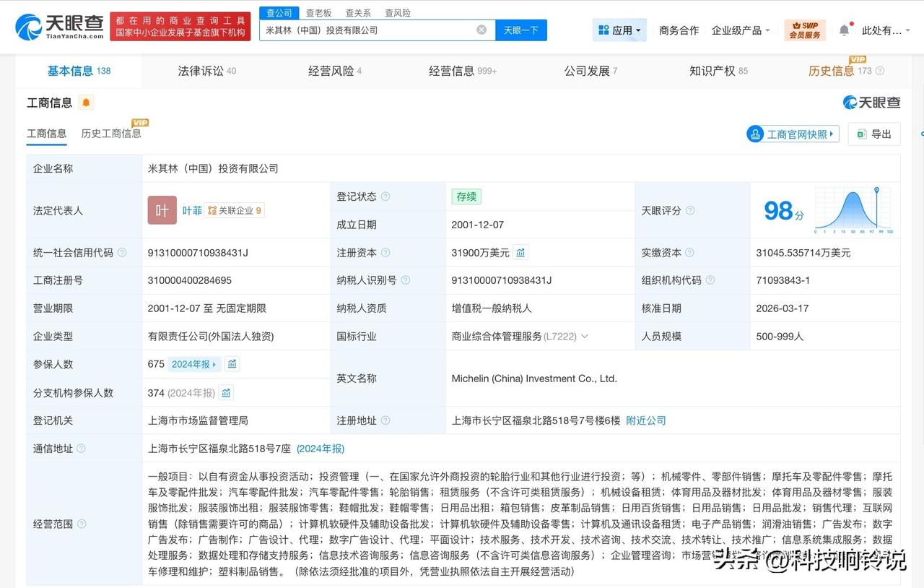Select the company type 有限责任公司(外国法人独资)

click(211, 336)
